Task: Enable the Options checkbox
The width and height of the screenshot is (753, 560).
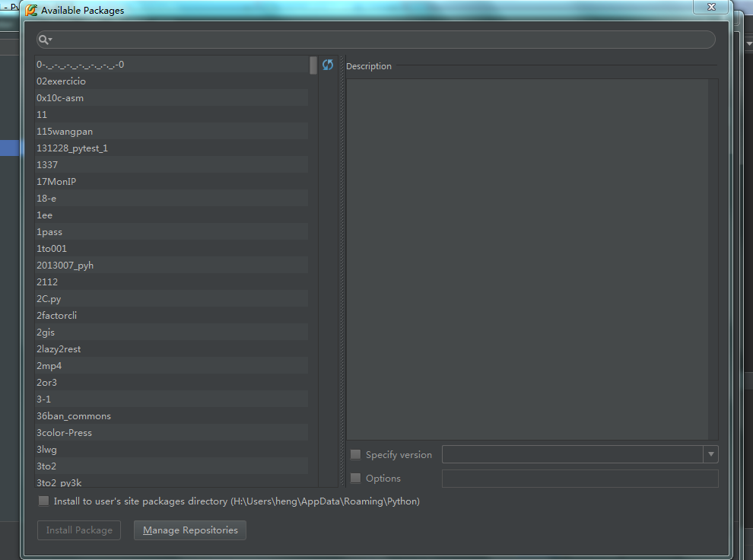Action: pos(355,478)
